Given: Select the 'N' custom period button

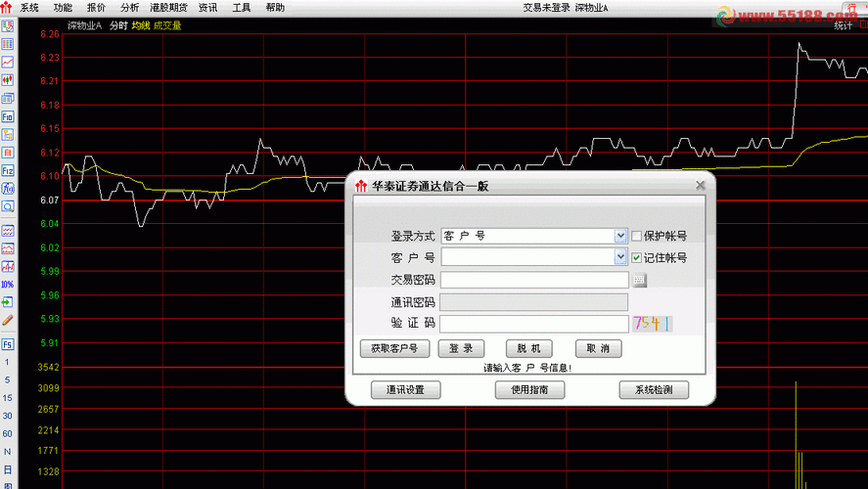Looking at the screenshot, I should coord(7,452).
